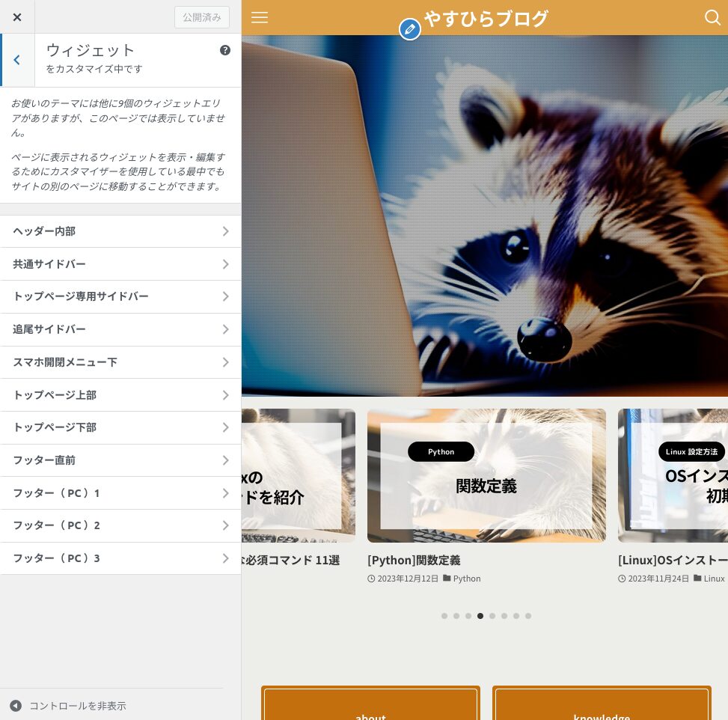Open ヘッダー内部 widget area

pyautogui.click(x=120, y=231)
